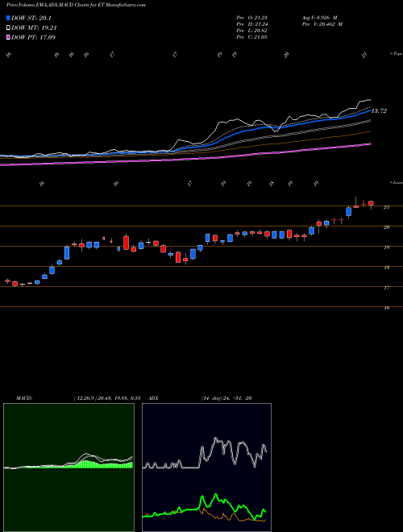Click inside the green MACD histogram chart
Image resolution: width=403 pixels, height=532 pixels.
[69, 468]
